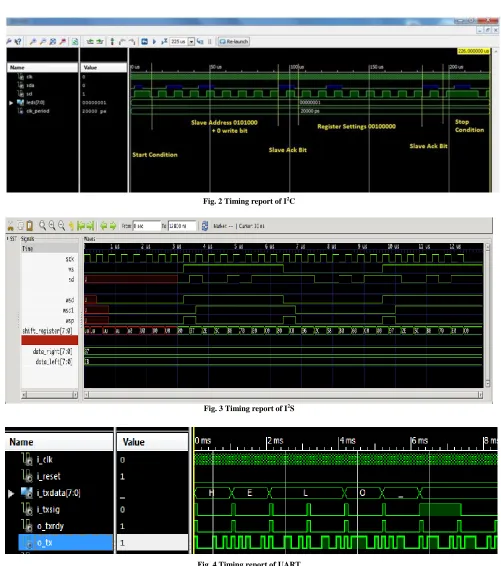Click the From time input field
This screenshot has height=566, width=501.
[147, 226]
